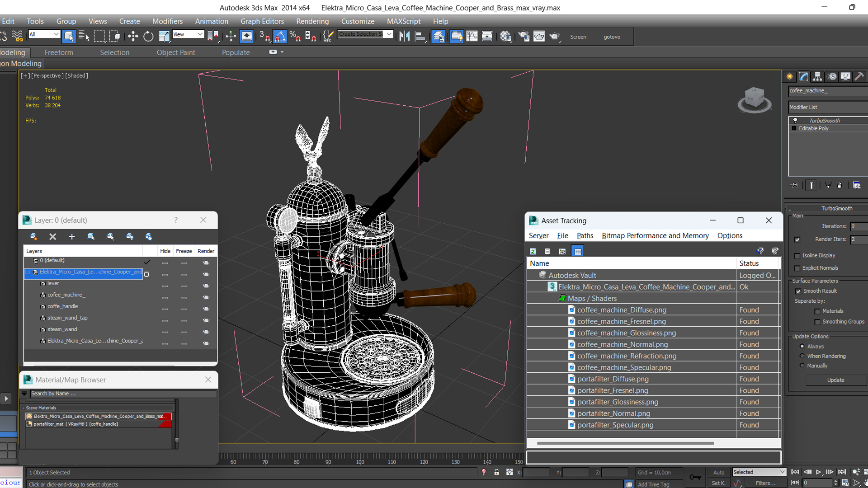Open the Material Editor toolbar icon
The image size is (868, 488).
click(x=505, y=36)
